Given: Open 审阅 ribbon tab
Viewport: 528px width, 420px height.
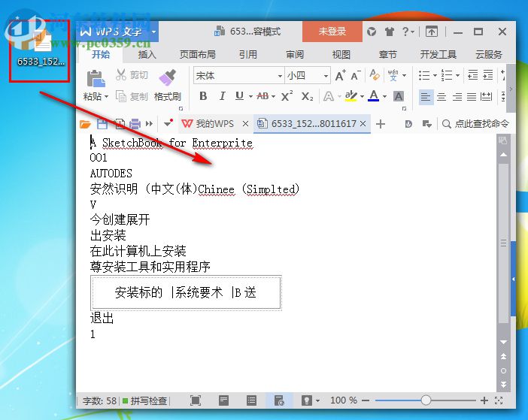Looking at the screenshot, I should click(295, 55).
